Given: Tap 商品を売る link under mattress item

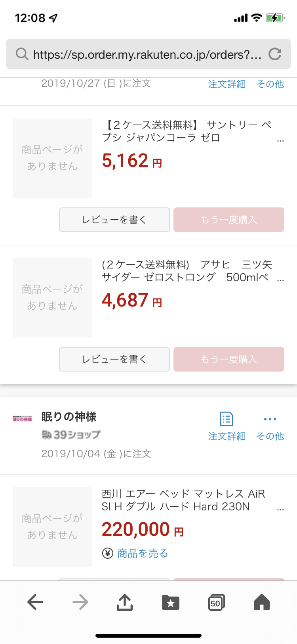Looking at the screenshot, I should pyautogui.click(x=143, y=553).
